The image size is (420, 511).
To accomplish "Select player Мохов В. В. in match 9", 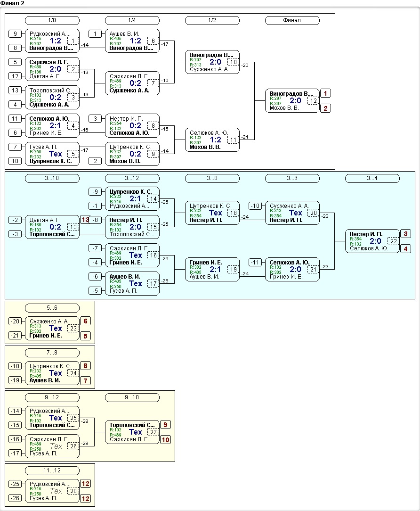I will [125, 161].
